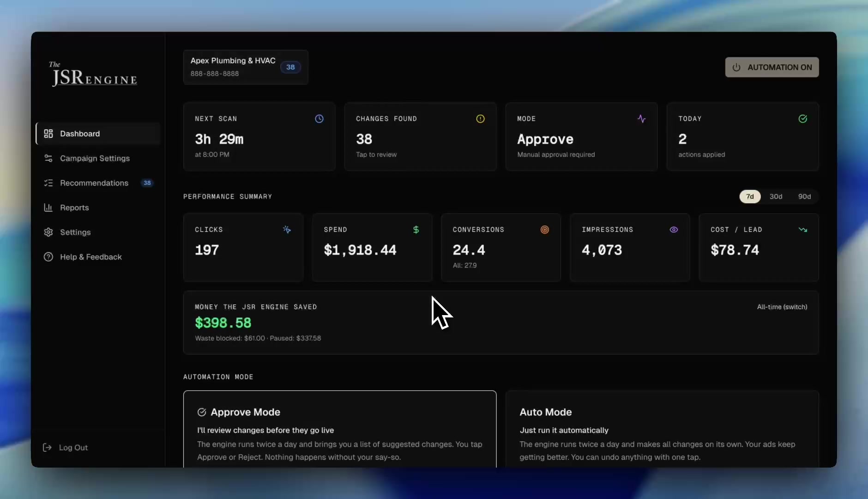The height and width of the screenshot is (499, 868).
Task: Click the power icon in Automation On
Action: (x=736, y=67)
